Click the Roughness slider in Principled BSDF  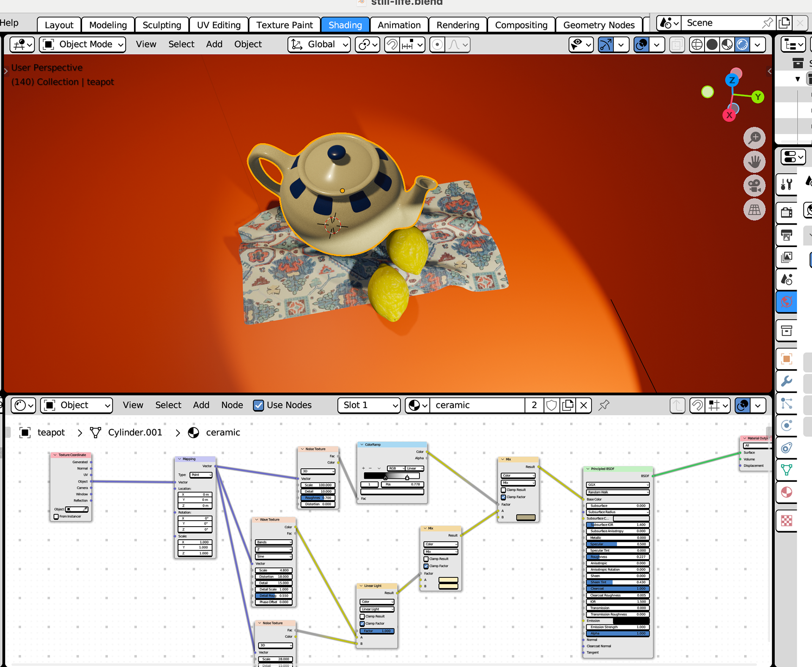tap(617, 557)
